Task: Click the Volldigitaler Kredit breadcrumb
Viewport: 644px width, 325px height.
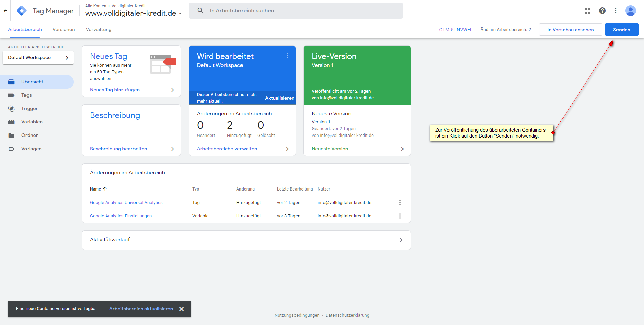Action: [128, 6]
